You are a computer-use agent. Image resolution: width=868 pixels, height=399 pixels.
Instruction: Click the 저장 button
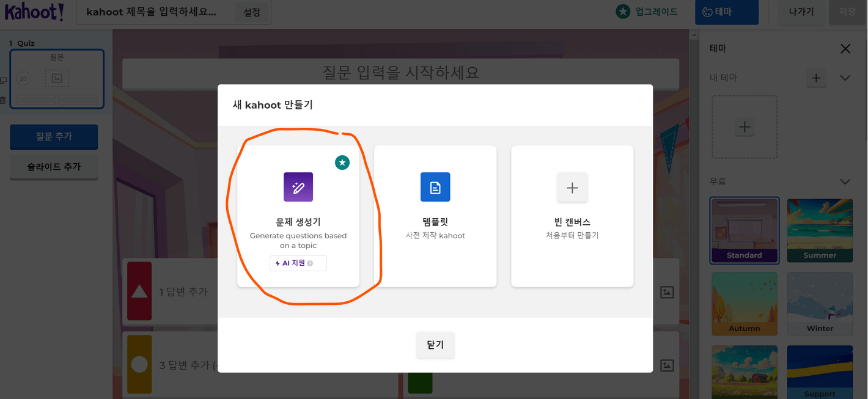(847, 12)
